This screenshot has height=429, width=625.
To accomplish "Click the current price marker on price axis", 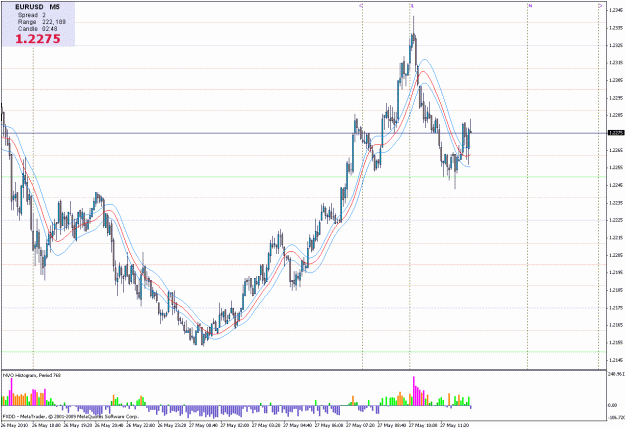I will point(616,133).
